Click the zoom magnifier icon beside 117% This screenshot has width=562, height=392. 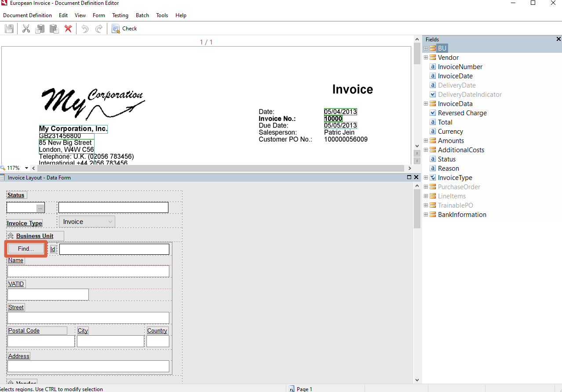3,168
